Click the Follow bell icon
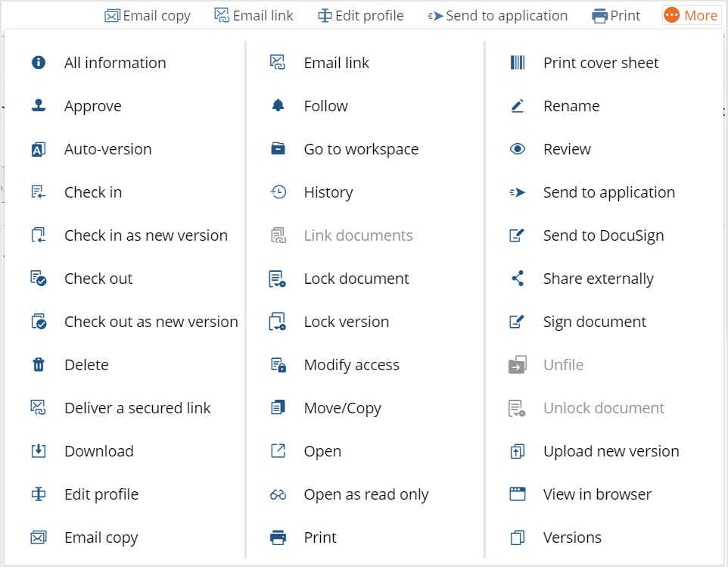This screenshot has width=728, height=567. pyautogui.click(x=278, y=105)
